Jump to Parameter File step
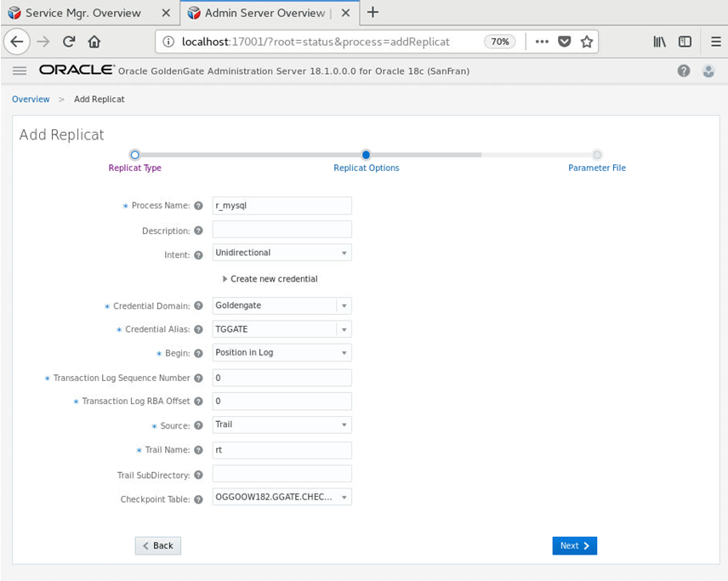Image resolution: width=728 pixels, height=581 pixels. 597,168
